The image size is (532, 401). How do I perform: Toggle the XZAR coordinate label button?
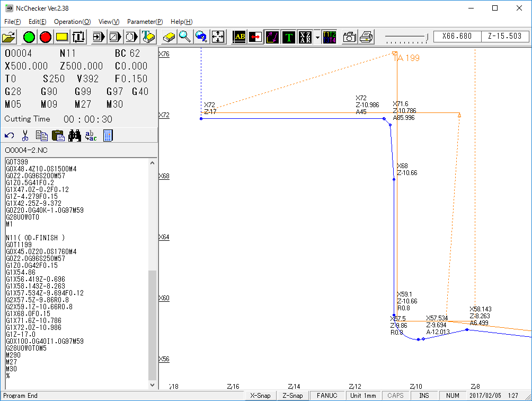click(305, 37)
